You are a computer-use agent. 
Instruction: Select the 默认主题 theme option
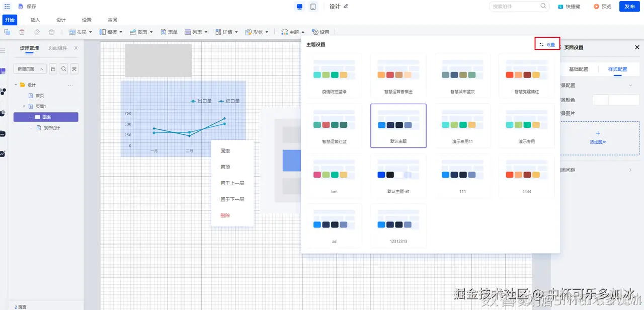(x=398, y=125)
